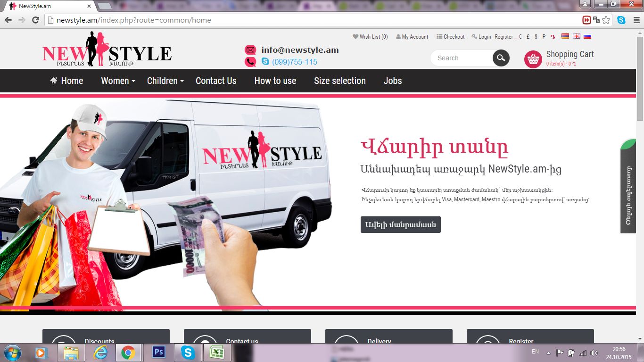Click the delivery van banner image
Screen dimensions: 644x362
(x=166, y=203)
